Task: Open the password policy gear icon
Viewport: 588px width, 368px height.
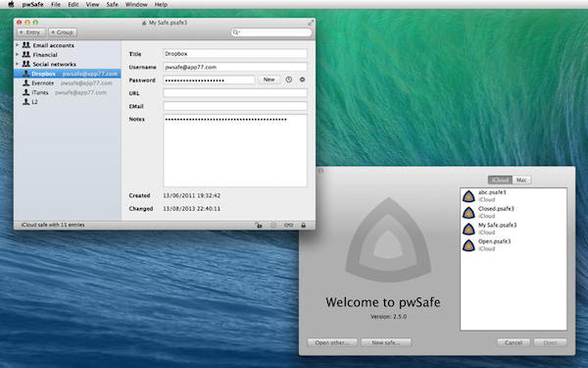Action: [302, 79]
